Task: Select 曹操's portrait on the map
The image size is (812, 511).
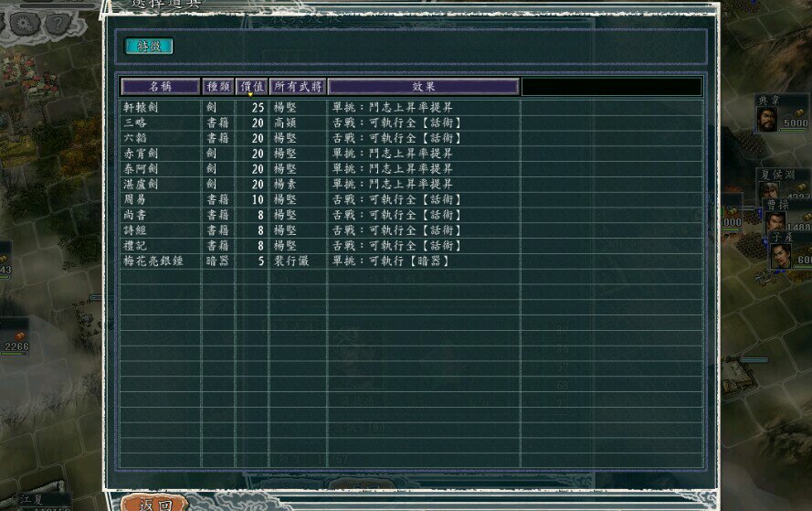Action: click(775, 221)
